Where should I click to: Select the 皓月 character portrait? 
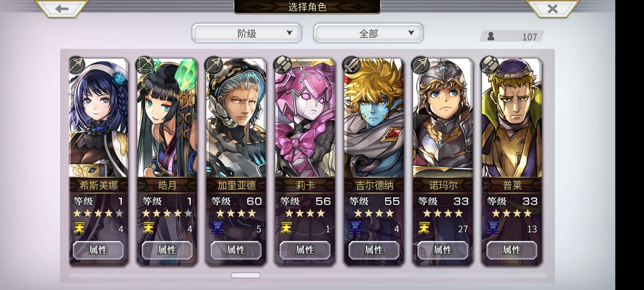point(167,118)
